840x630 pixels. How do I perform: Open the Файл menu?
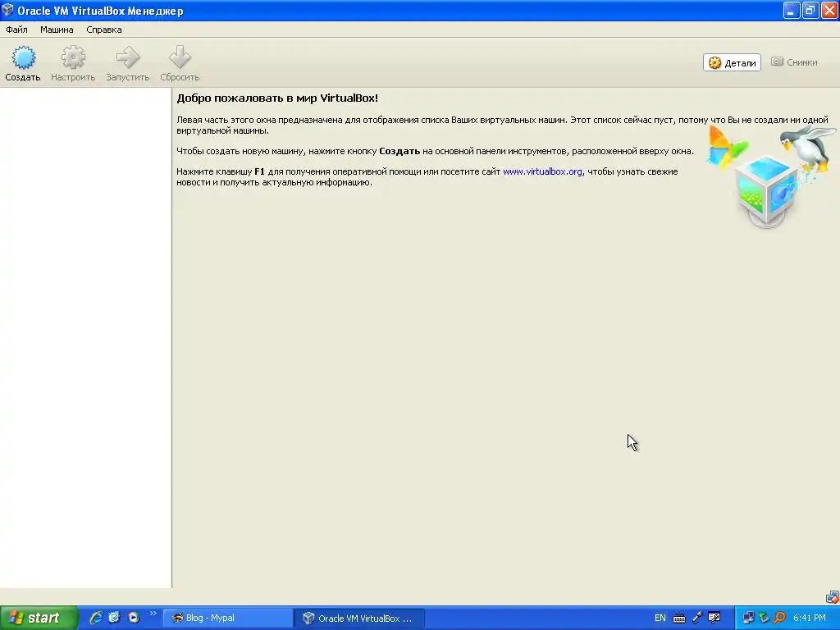click(x=16, y=30)
